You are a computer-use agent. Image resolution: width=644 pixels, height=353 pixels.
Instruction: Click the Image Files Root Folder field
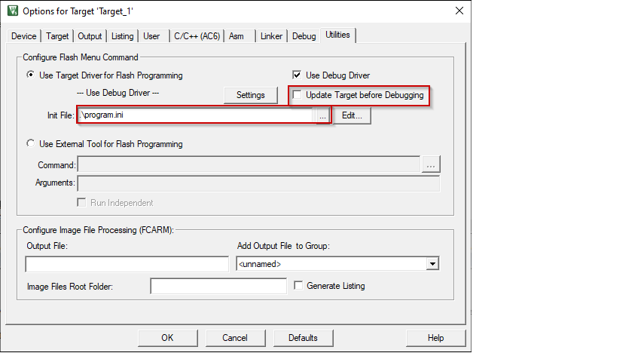pos(218,287)
